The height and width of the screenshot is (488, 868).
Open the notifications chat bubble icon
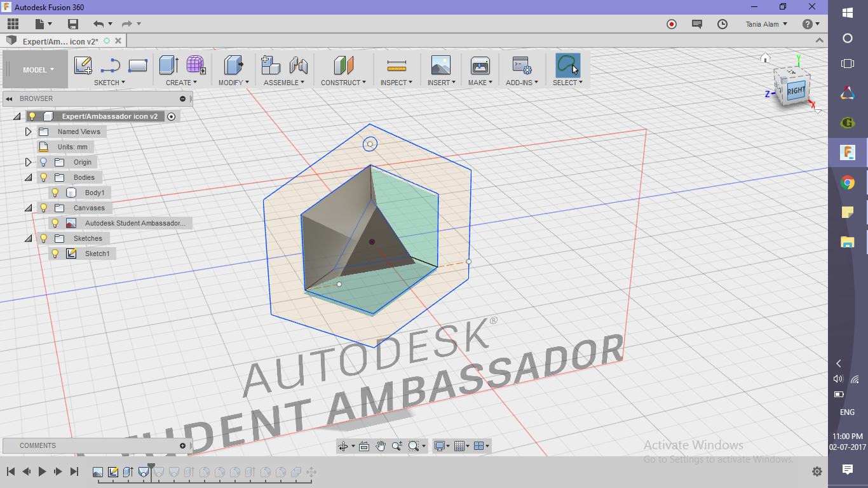click(x=697, y=24)
